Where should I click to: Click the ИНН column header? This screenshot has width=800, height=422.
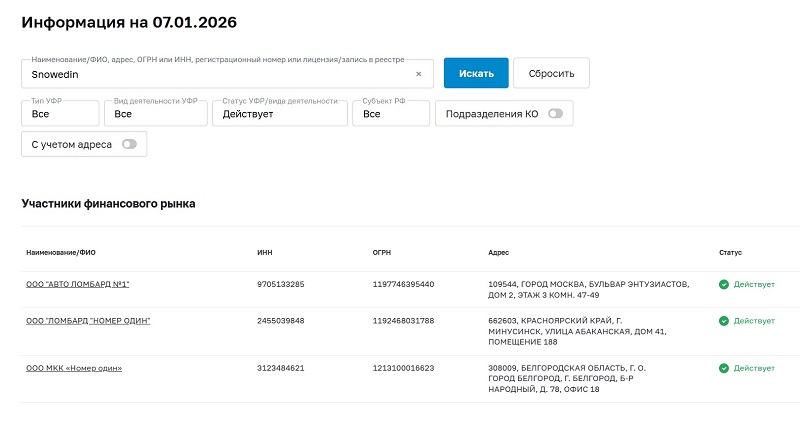(x=264, y=253)
